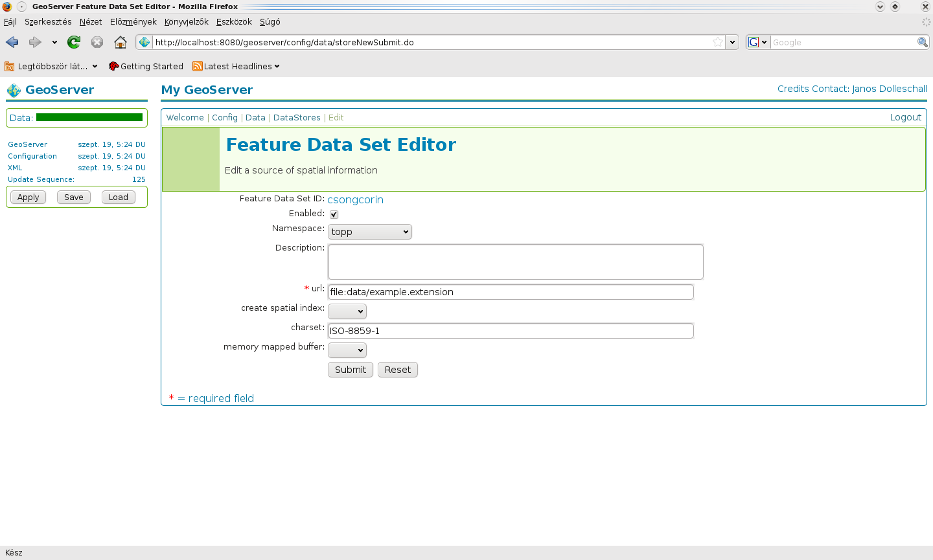This screenshot has width=933, height=560.
Task: Bookmark this page with the star icon
Action: [718, 42]
